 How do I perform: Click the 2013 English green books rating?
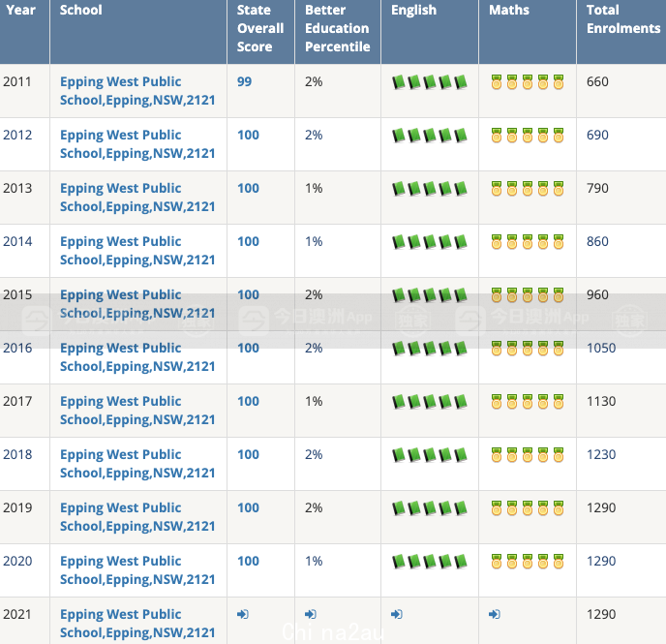click(x=430, y=189)
